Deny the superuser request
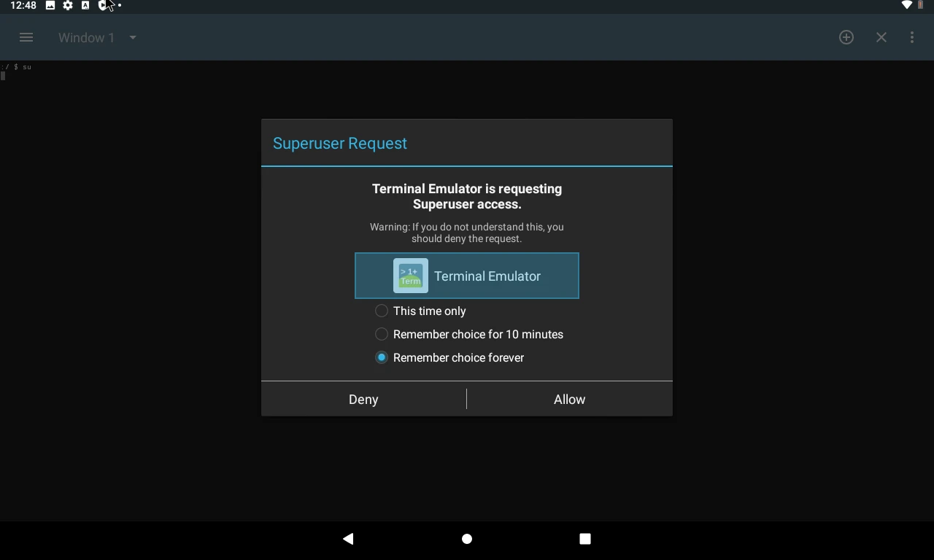The width and height of the screenshot is (934, 560). click(x=363, y=399)
